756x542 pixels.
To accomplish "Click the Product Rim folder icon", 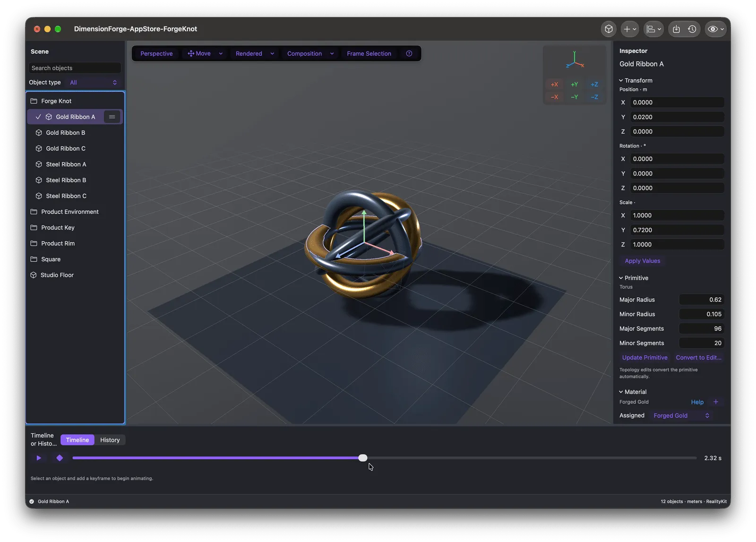I will pyautogui.click(x=34, y=243).
